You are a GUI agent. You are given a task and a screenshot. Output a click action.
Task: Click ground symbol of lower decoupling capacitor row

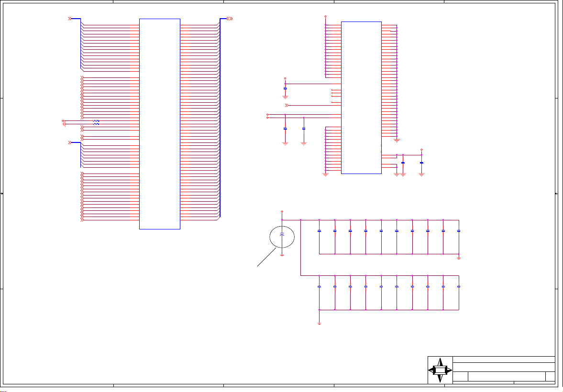click(x=319, y=324)
